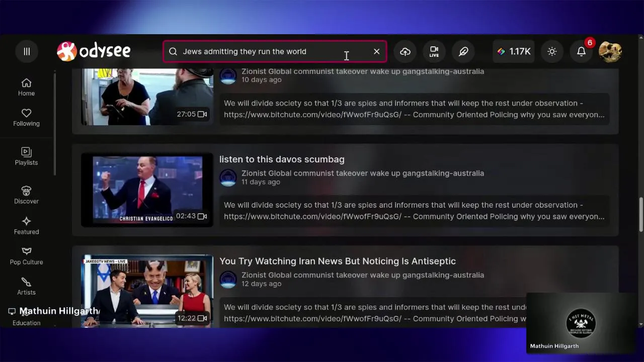Toggle the hamburger sidebar menu
This screenshot has height=362, width=644.
pyautogui.click(x=27, y=51)
